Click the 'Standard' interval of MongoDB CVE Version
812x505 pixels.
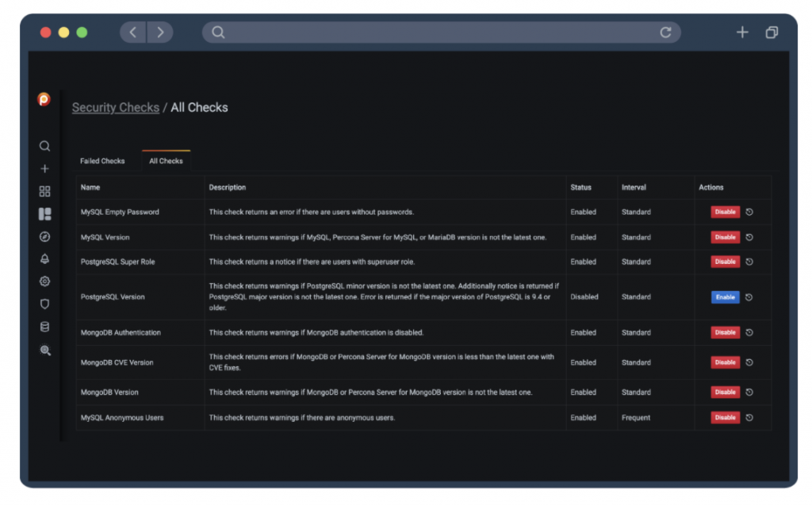(x=636, y=362)
